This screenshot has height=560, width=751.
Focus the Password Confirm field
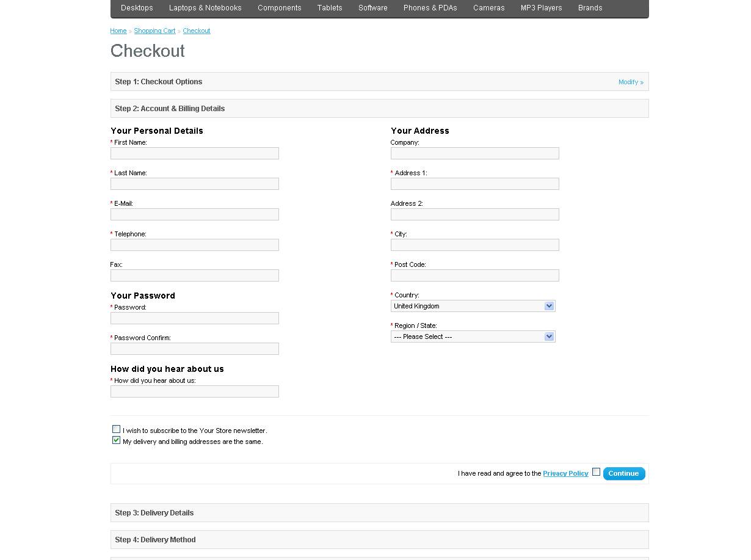coord(195,349)
